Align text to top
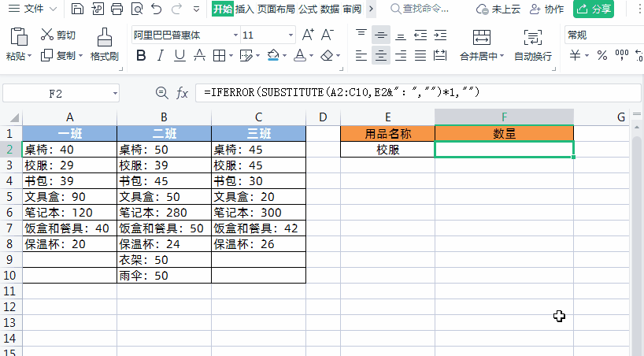Image resolution: width=644 pixels, height=356 pixels. pyautogui.click(x=361, y=35)
